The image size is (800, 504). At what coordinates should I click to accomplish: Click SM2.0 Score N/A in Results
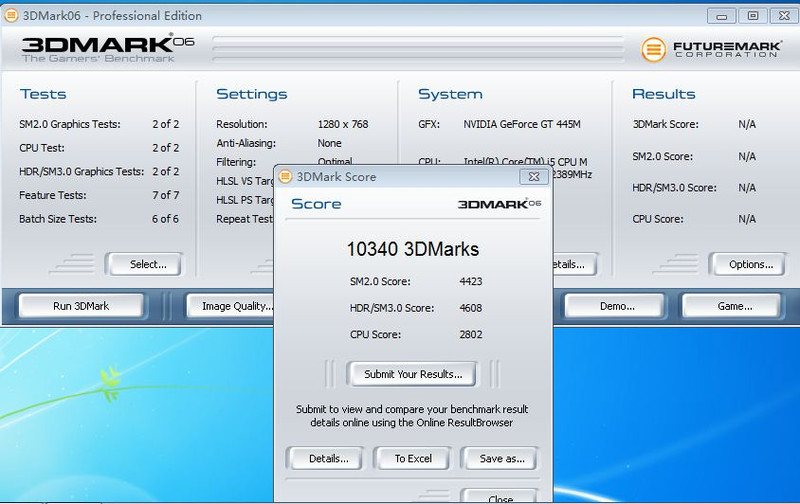pos(747,157)
